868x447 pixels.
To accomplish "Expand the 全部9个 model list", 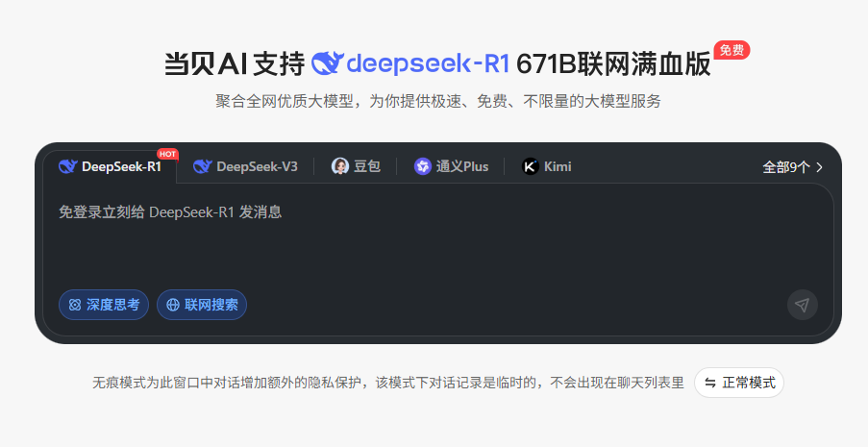I will (793, 166).
